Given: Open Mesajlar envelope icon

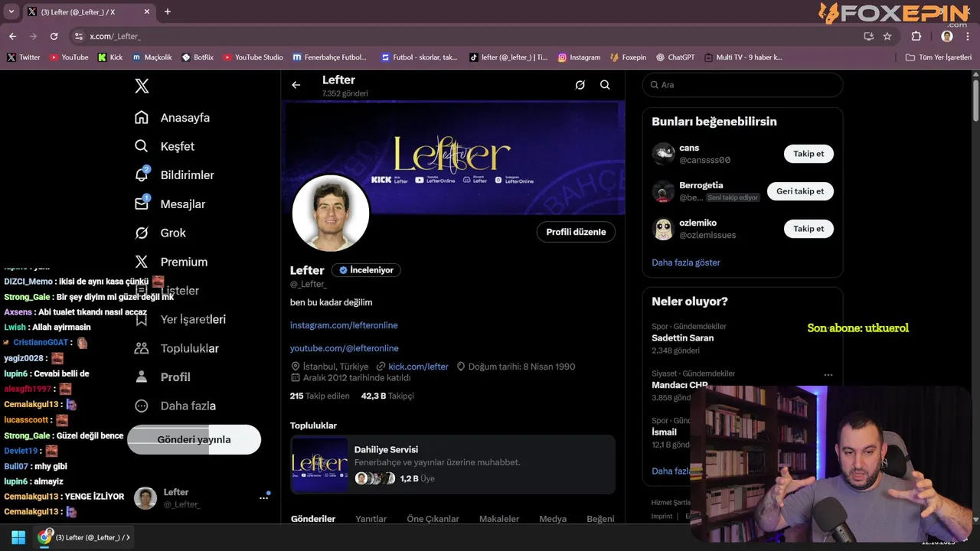Looking at the screenshot, I should click(142, 204).
